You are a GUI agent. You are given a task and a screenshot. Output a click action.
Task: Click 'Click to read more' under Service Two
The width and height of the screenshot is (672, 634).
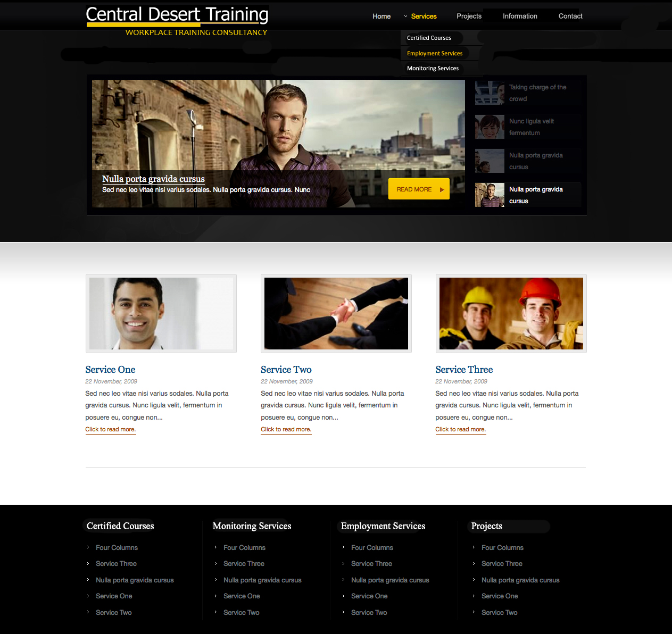(286, 429)
